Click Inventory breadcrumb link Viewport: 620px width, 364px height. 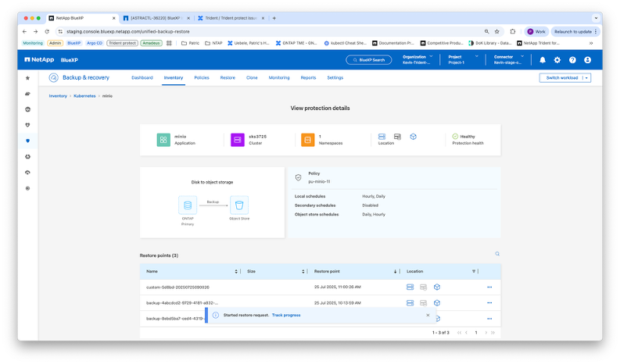click(x=58, y=96)
